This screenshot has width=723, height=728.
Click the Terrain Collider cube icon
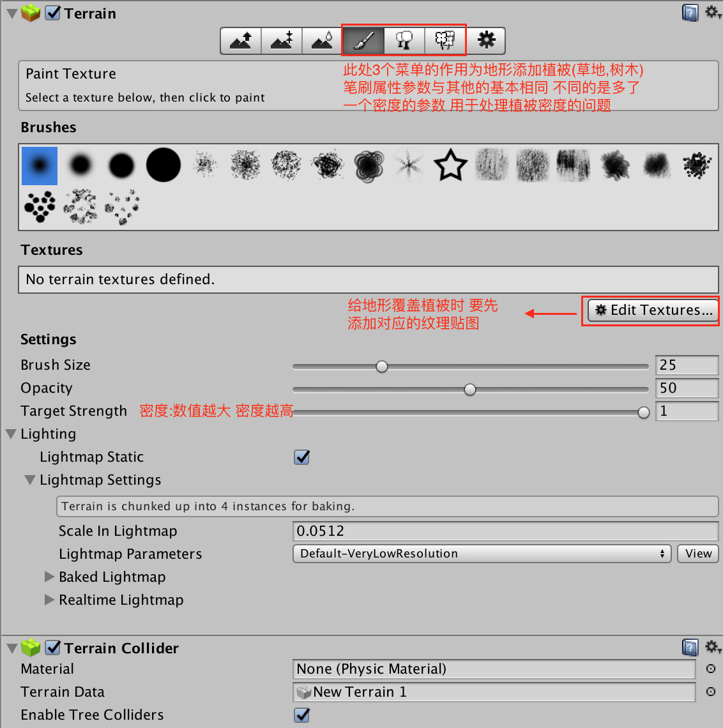[31, 647]
